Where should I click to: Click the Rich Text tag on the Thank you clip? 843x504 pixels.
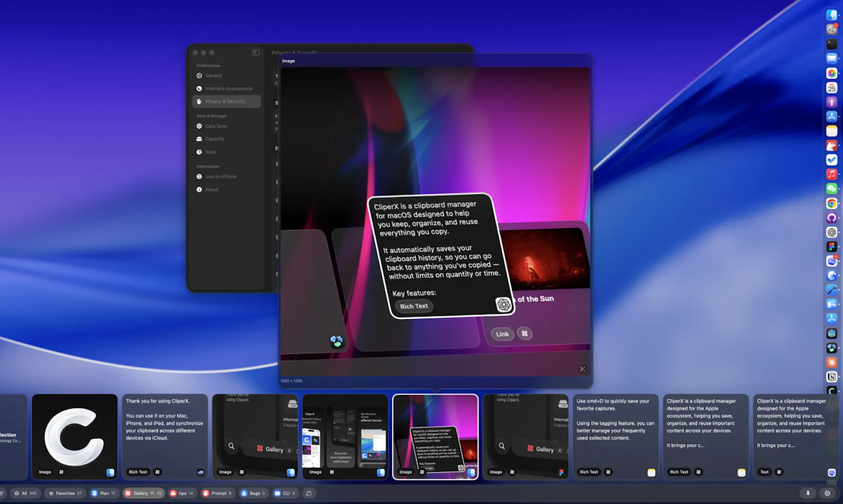click(138, 472)
